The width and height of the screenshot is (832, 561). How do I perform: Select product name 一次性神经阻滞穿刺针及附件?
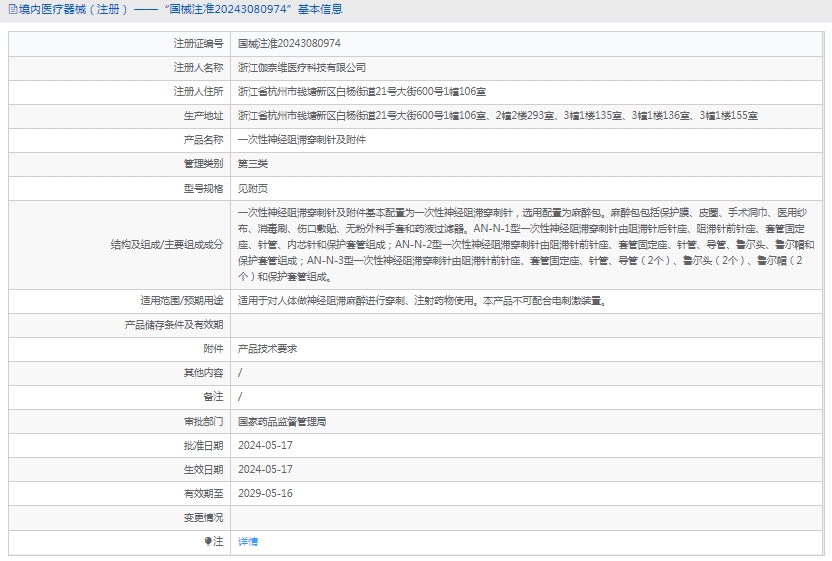302,140
